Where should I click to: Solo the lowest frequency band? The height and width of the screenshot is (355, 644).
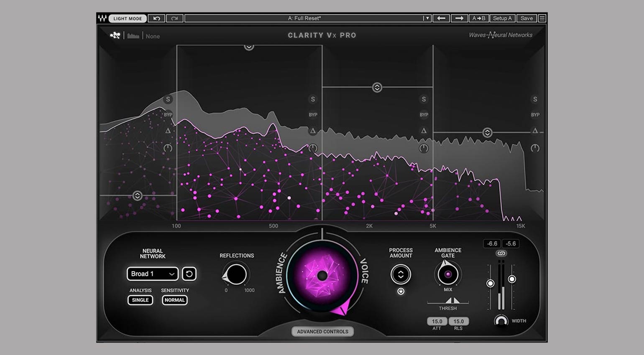coord(168,99)
